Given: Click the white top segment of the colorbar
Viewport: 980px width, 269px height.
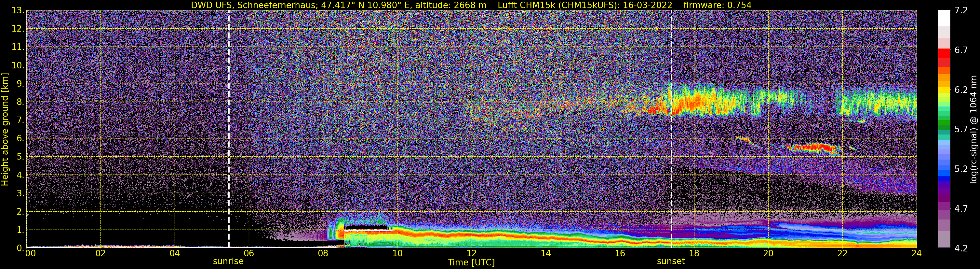Looking at the screenshot, I should pyautogui.click(x=944, y=18).
